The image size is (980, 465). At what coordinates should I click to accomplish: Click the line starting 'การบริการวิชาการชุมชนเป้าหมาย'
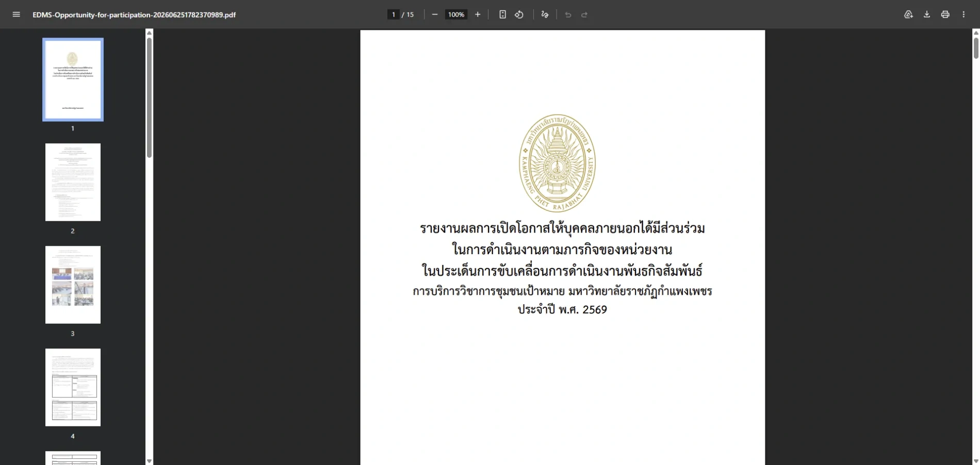(x=562, y=291)
